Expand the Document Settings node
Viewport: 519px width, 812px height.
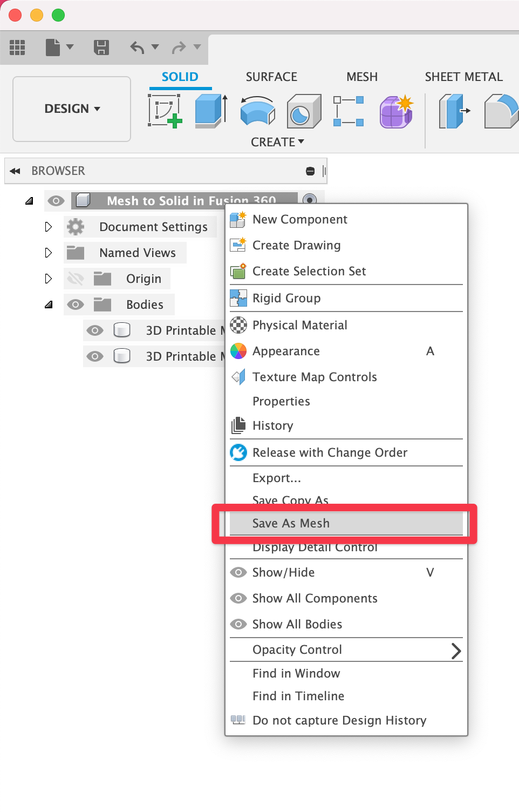coord(49,227)
